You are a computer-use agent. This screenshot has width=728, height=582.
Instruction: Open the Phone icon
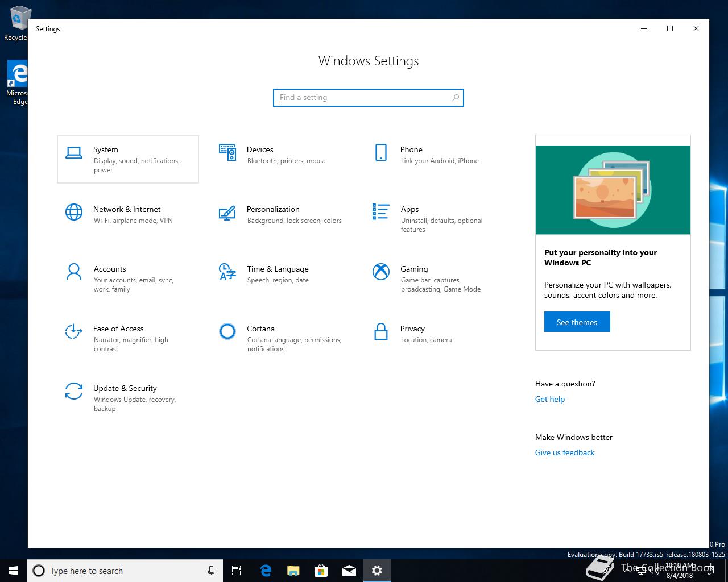[381, 152]
